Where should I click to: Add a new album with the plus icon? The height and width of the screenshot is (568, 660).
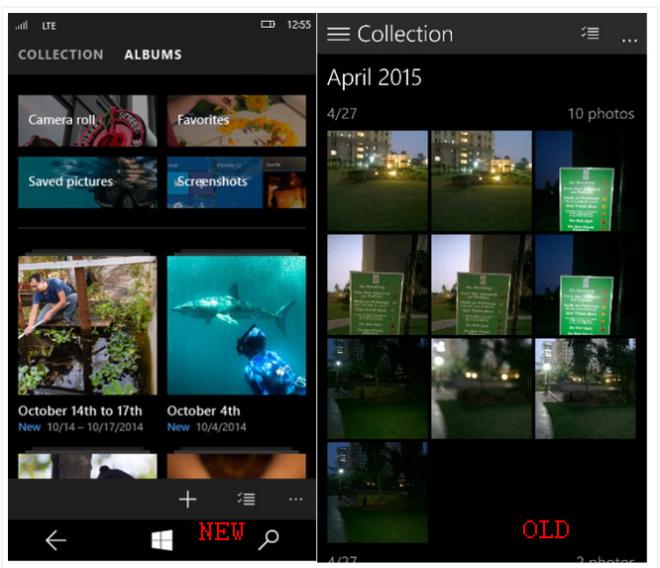[188, 499]
